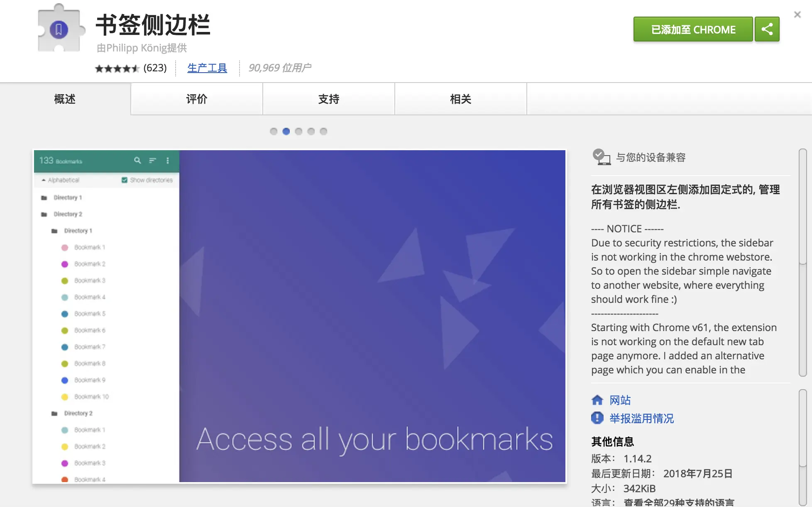
Task: Click the Access all your bookmarks screenshot
Action: 372,315
